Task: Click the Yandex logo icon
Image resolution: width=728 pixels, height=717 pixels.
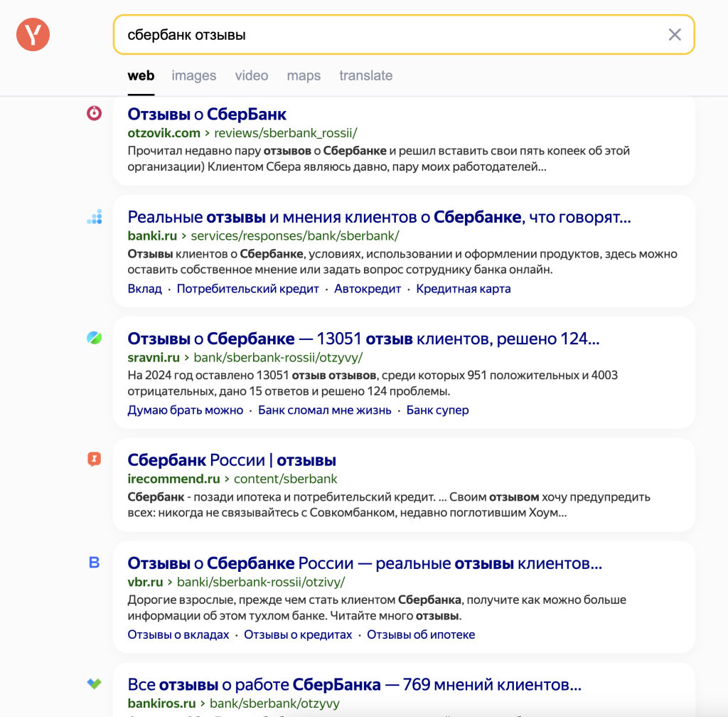Action: (x=33, y=34)
